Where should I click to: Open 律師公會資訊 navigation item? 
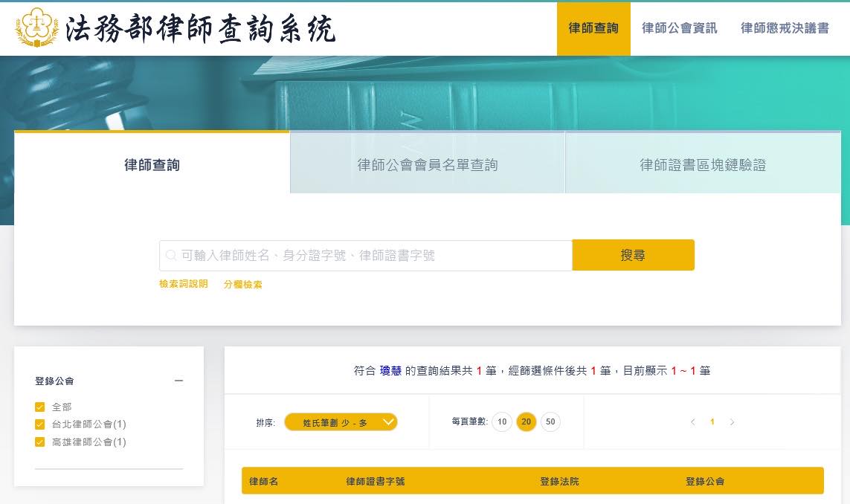[x=680, y=28]
